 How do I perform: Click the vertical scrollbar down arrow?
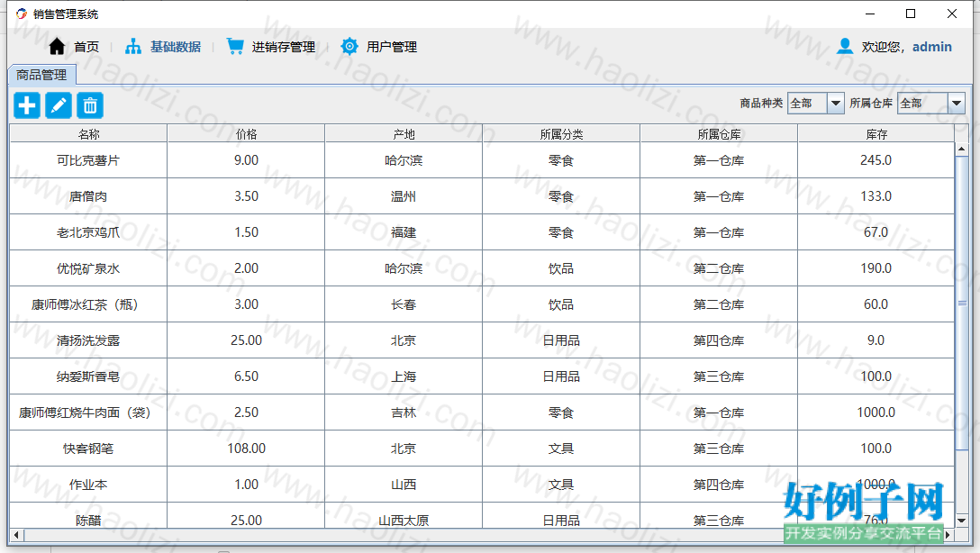click(x=962, y=520)
